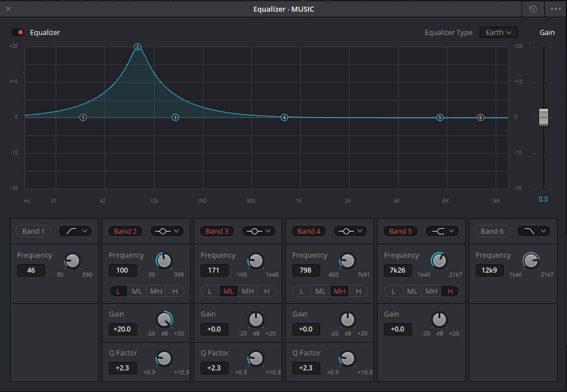This screenshot has height=392, width=567.
Task: Select MH range for Band 4
Action: tap(340, 291)
